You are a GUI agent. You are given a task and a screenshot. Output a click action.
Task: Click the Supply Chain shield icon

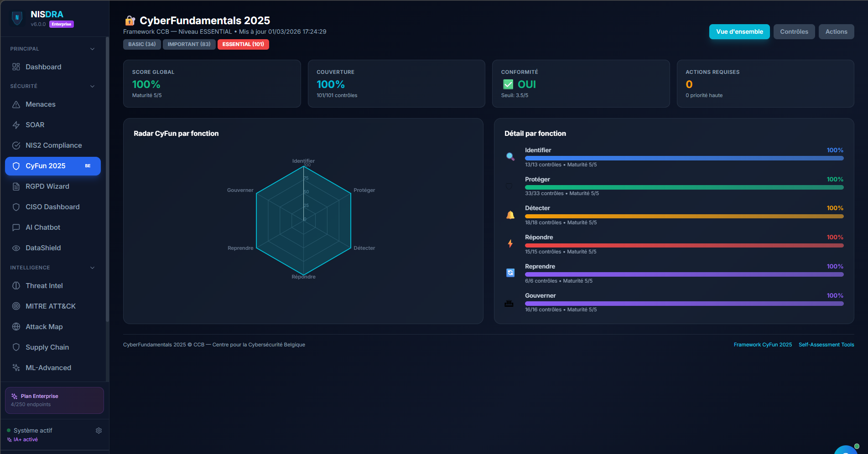pyautogui.click(x=16, y=347)
